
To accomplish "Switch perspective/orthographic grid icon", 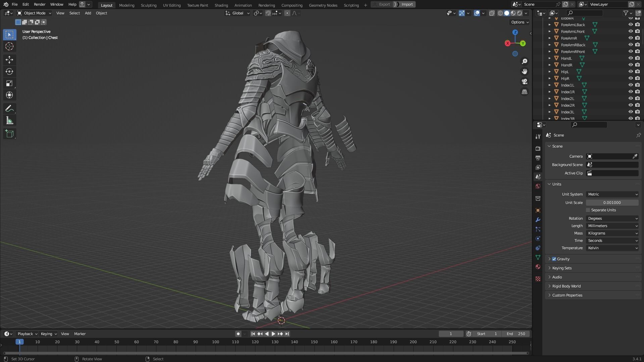I will 525,92.
